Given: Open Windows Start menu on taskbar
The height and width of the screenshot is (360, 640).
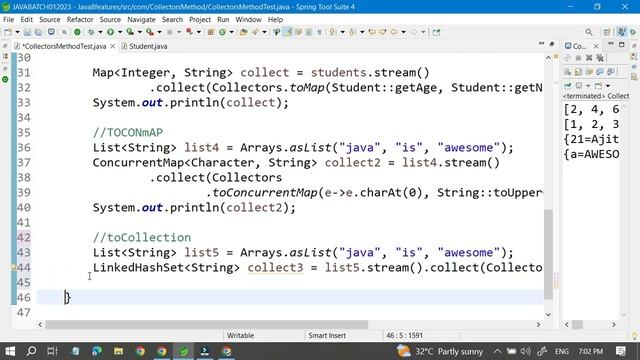Looking at the screenshot, I should [x=10, y=351].
